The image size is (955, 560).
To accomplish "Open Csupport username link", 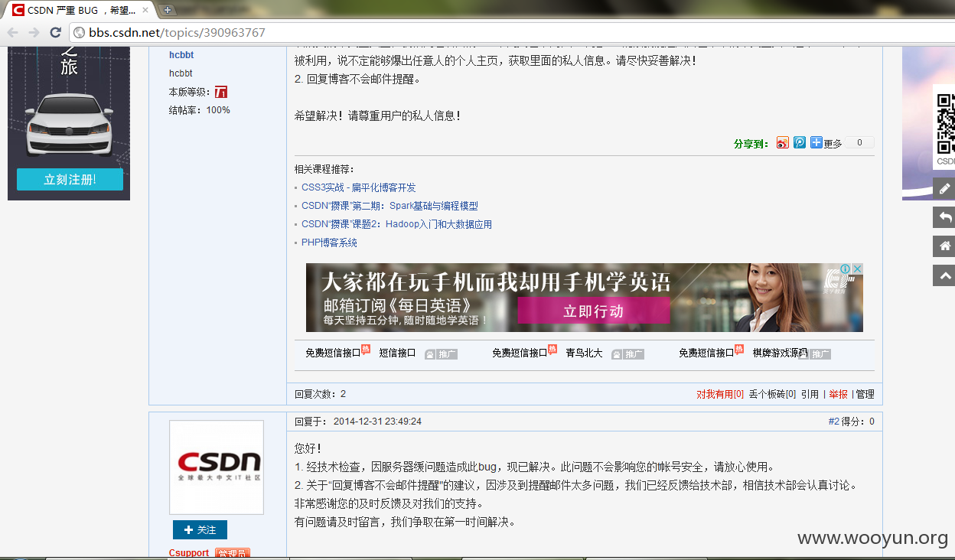I will (189, 553).
